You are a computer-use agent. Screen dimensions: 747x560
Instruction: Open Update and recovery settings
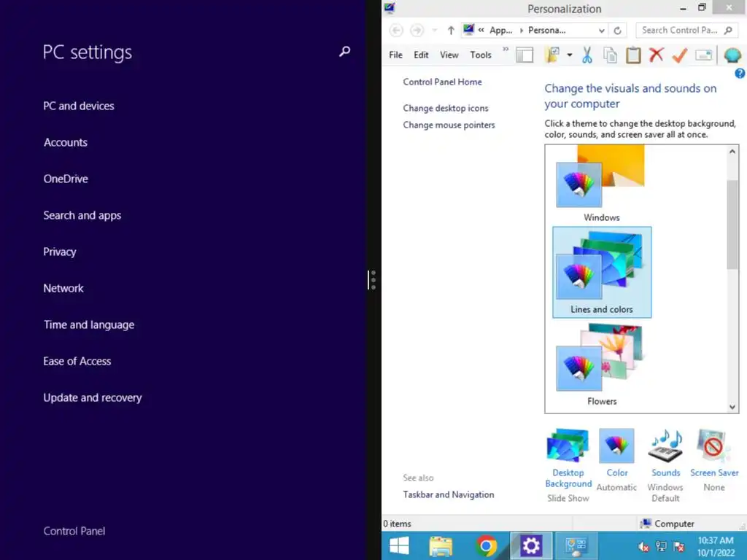tap(93, 397)
